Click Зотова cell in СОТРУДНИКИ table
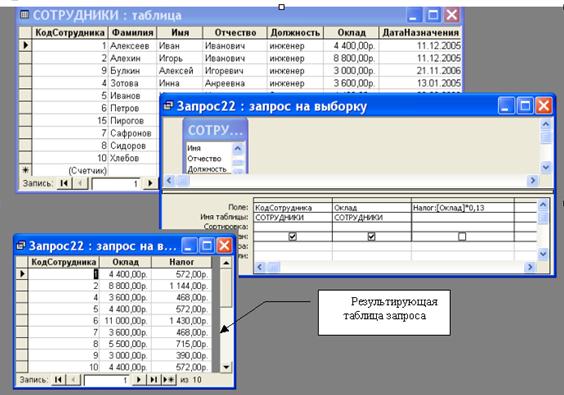This screenshot has width=564, height=395. click(x=132, y=83)
